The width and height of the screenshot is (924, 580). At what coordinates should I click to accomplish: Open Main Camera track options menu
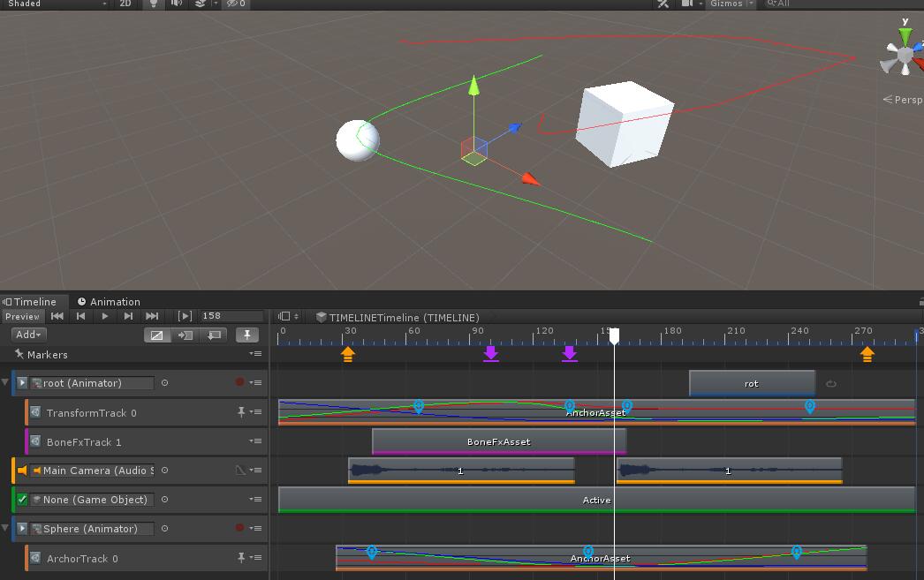click(255, 470)
